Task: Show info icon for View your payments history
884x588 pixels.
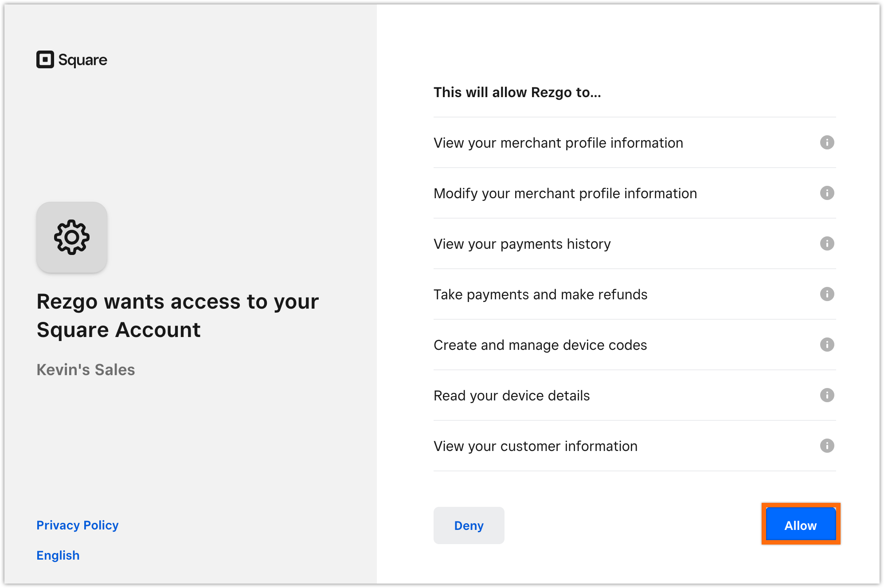Action: (827, 243)
